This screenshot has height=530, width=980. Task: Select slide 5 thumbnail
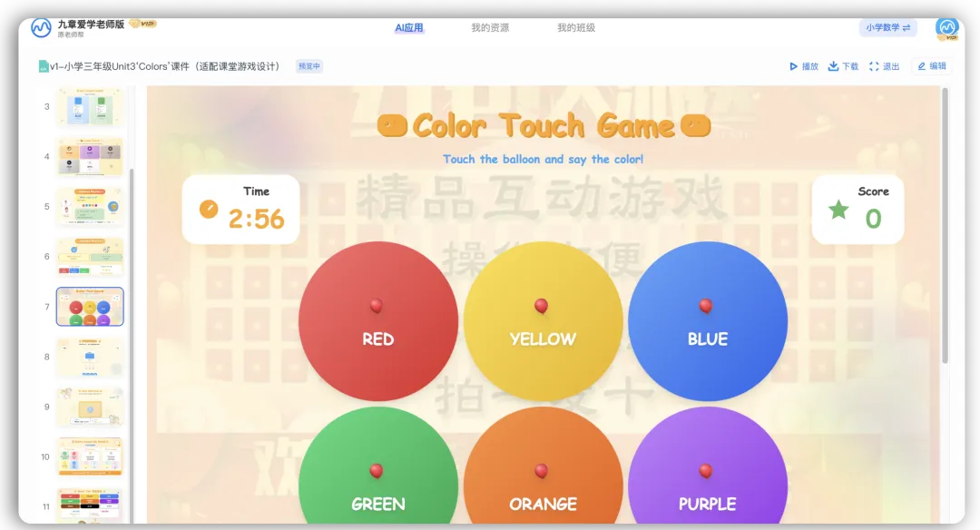point(90,206)
